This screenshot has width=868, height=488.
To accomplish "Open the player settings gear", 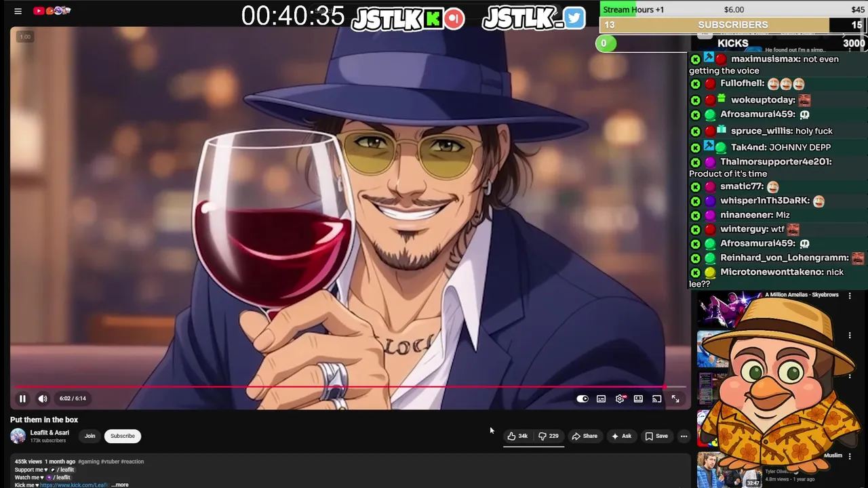I will click(620, 399).
